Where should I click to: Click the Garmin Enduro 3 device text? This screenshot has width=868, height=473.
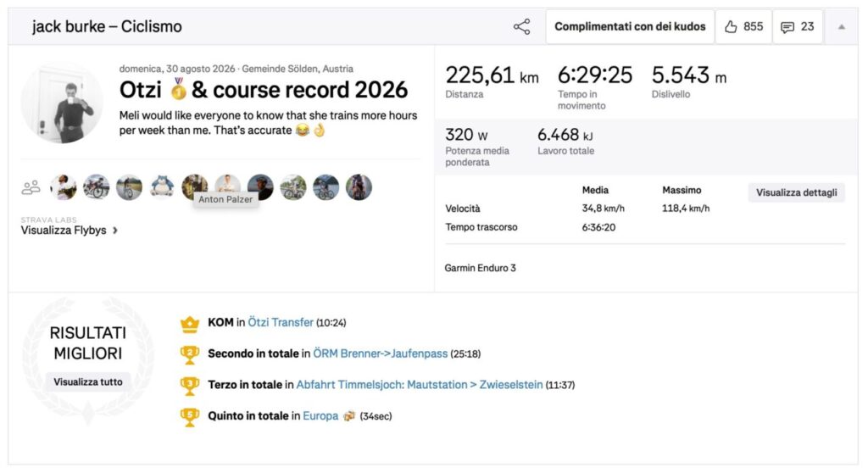480,268
